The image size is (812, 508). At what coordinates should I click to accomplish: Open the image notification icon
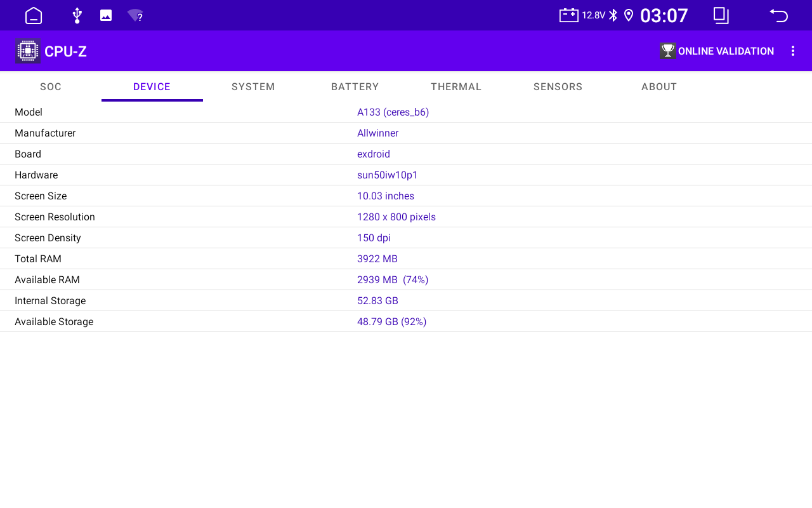(x=106, y=15)
